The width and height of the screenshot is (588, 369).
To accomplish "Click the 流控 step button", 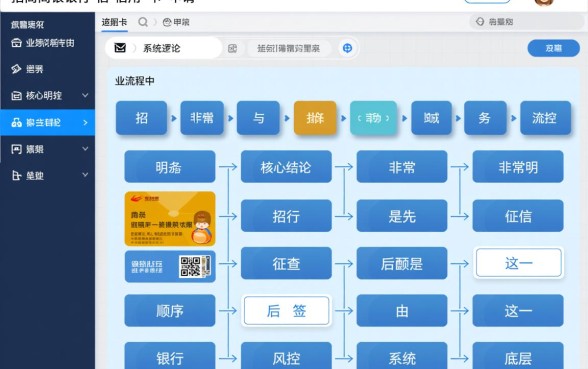I will 546,118.
